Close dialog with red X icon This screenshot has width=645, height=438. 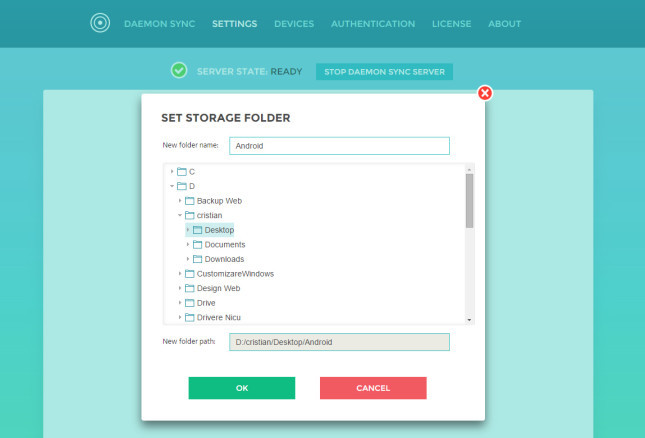point(485,93)
